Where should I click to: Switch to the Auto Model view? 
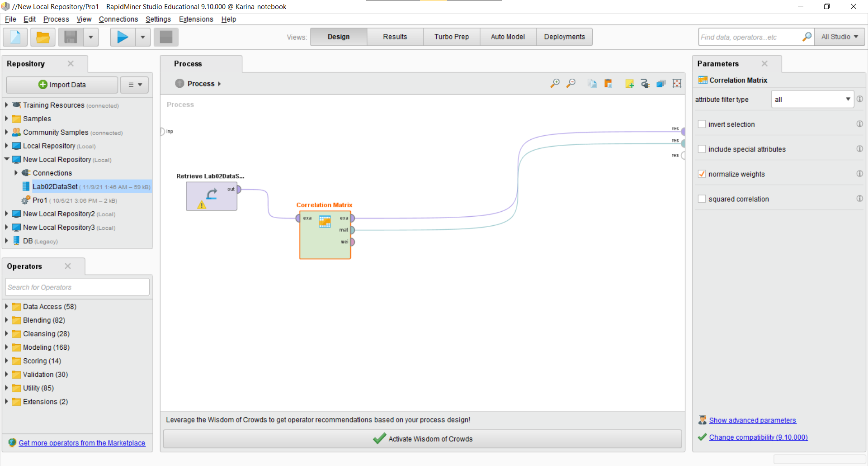pyautogui.click(x=508, y=37)
